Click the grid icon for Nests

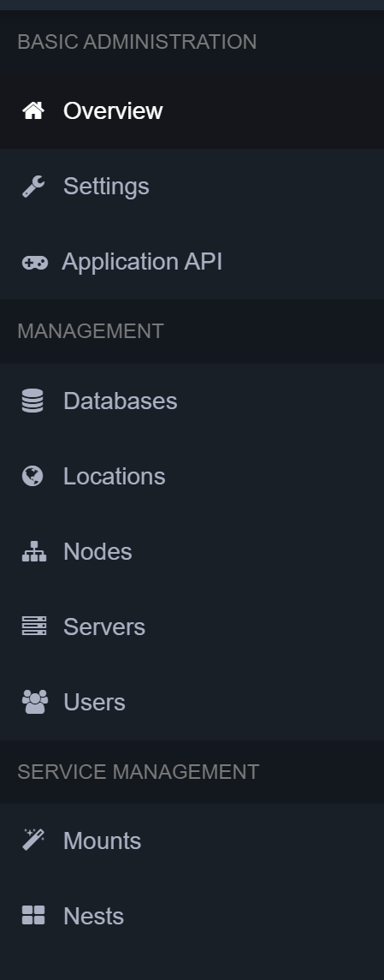(x=33, y=915)
